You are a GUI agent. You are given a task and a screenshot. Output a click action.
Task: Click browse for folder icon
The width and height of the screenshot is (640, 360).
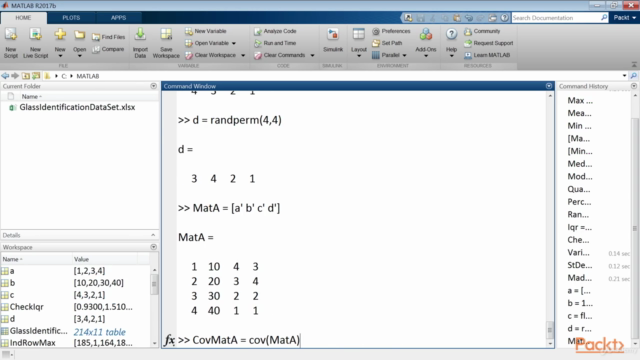[36, 76]
